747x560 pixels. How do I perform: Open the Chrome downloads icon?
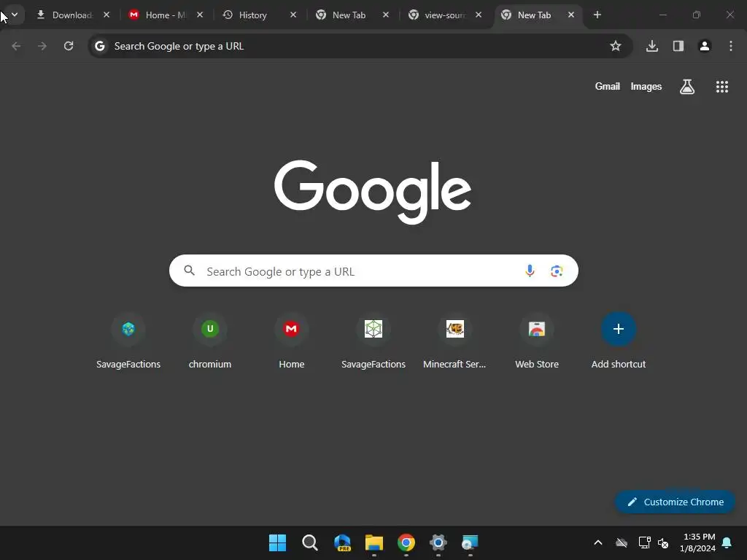[651, 46]
